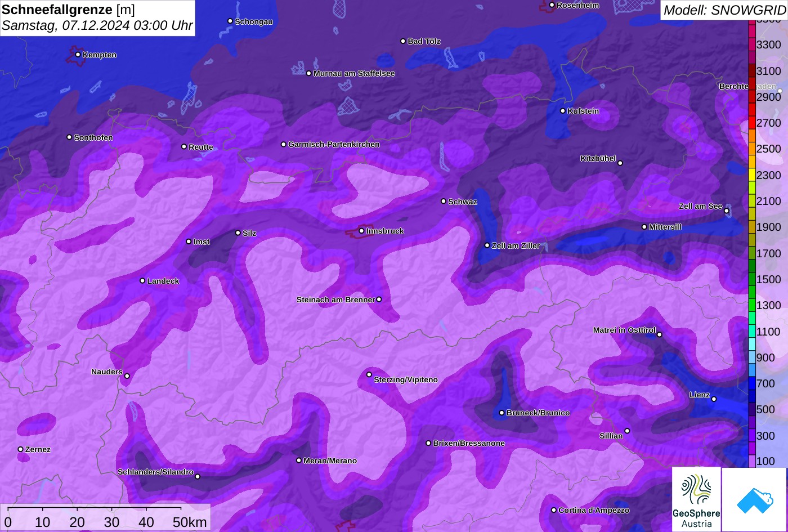
Task: Click the Steinach am Brenner label
Action: tap(335, 299)
